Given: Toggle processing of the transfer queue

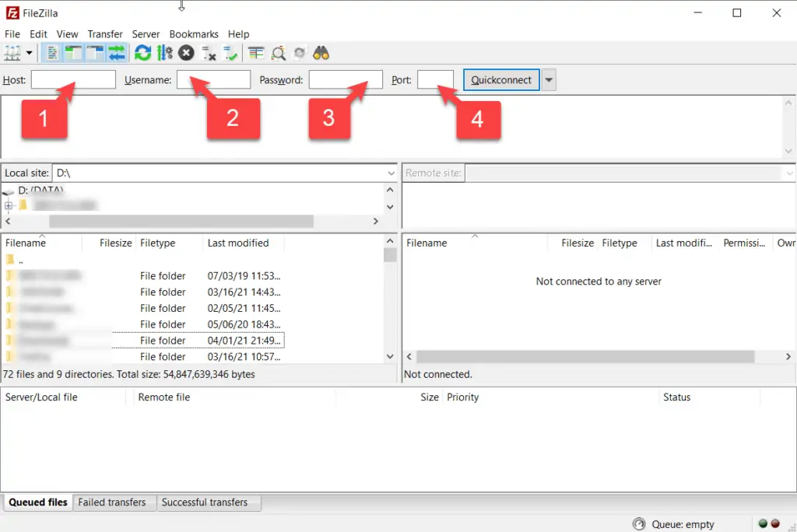Looking at the screenshot, I should coord(165,53).
